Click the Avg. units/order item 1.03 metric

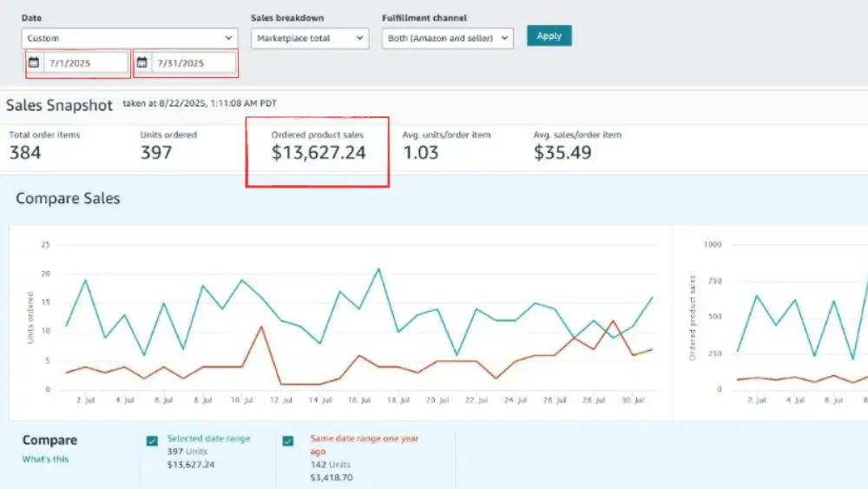[x=421, y=153]
